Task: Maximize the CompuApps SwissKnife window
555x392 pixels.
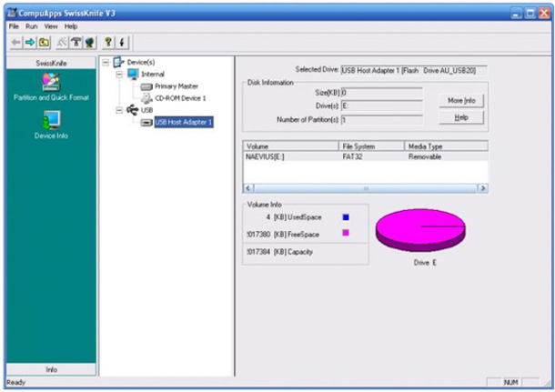Action: (x=530, y=14)
